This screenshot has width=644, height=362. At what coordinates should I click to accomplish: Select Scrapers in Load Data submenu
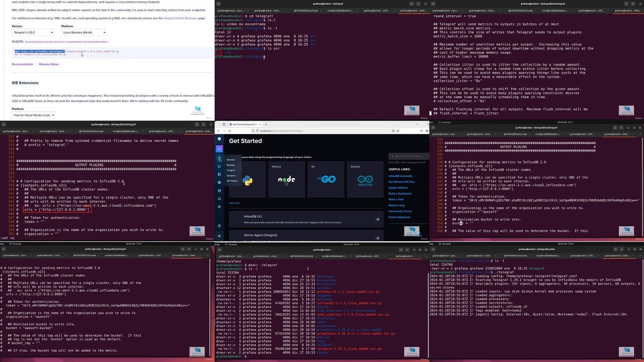[231, 176]
